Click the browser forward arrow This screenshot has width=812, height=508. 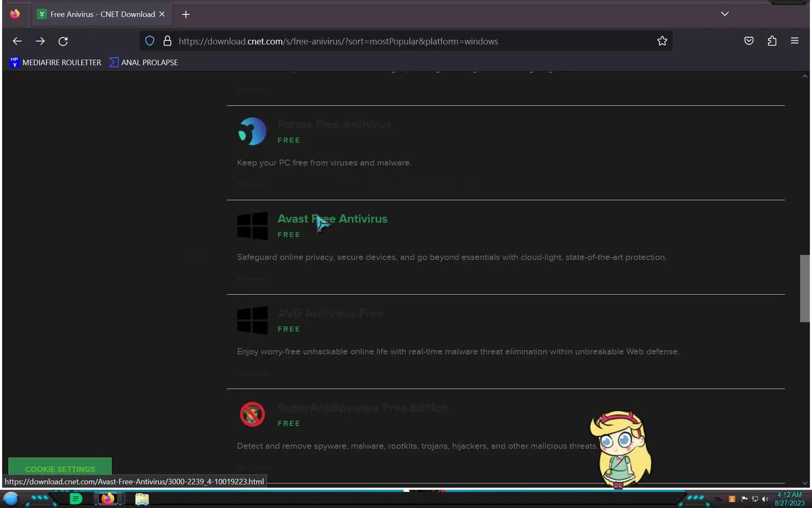point(40,41)
